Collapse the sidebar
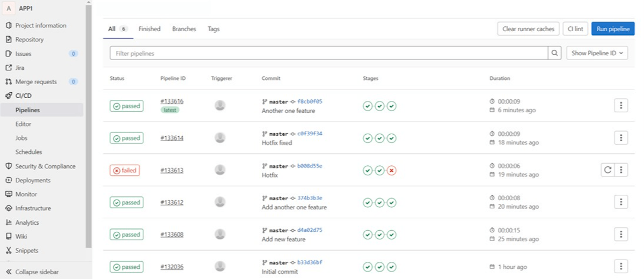Screen dimensions: 644x279 [32, 272]
